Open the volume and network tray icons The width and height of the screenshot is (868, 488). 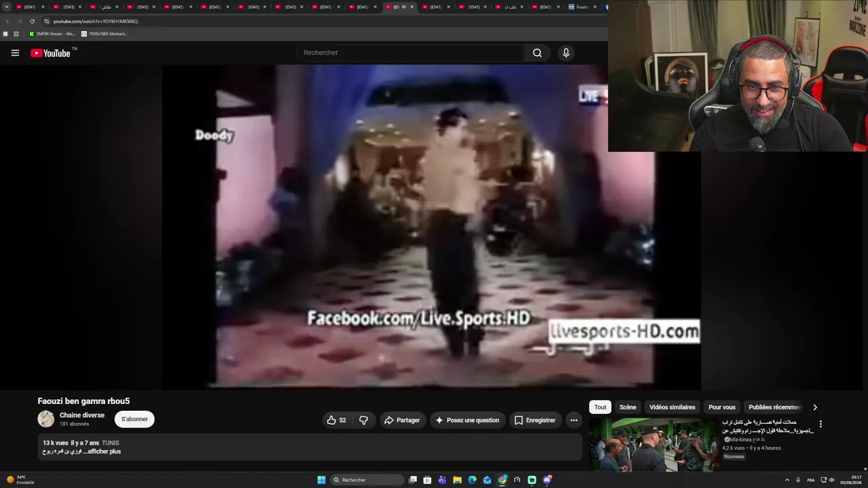pos(826,480)
